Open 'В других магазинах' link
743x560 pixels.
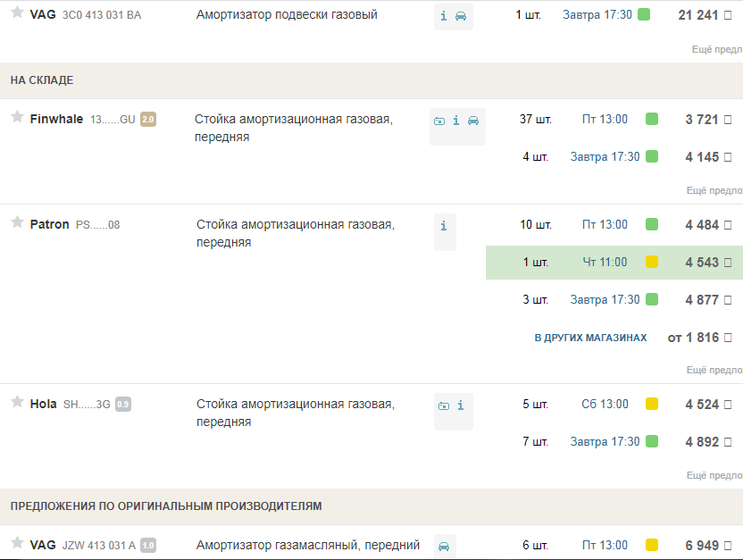pos(590,338)
